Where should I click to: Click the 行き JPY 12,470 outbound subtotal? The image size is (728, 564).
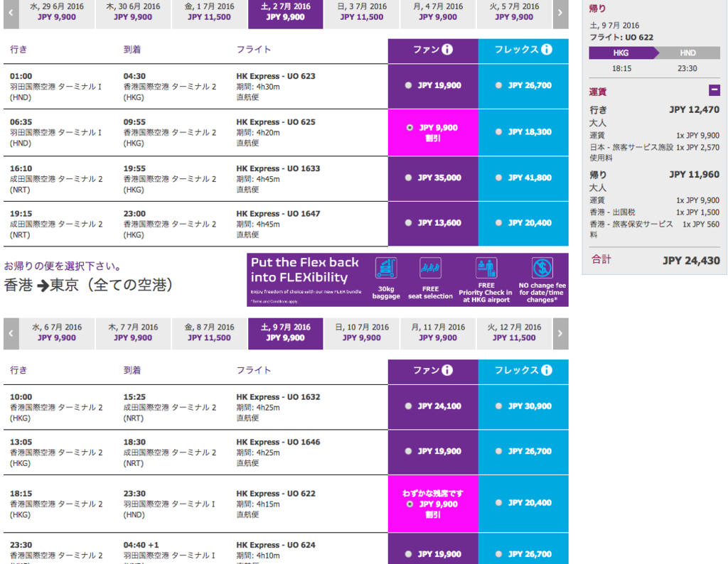click(x=655, y=110)
